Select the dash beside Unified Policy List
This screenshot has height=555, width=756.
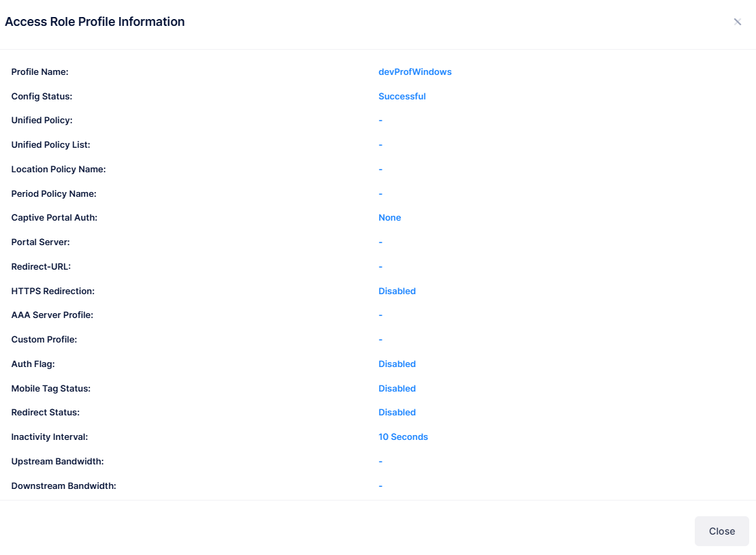coord(380,144)
